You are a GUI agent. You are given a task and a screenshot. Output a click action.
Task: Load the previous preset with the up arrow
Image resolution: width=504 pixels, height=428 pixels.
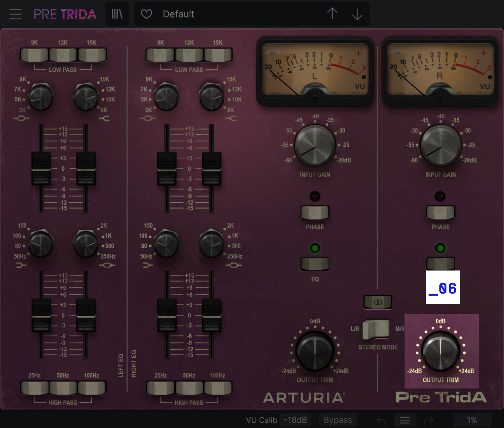[332, 14]
